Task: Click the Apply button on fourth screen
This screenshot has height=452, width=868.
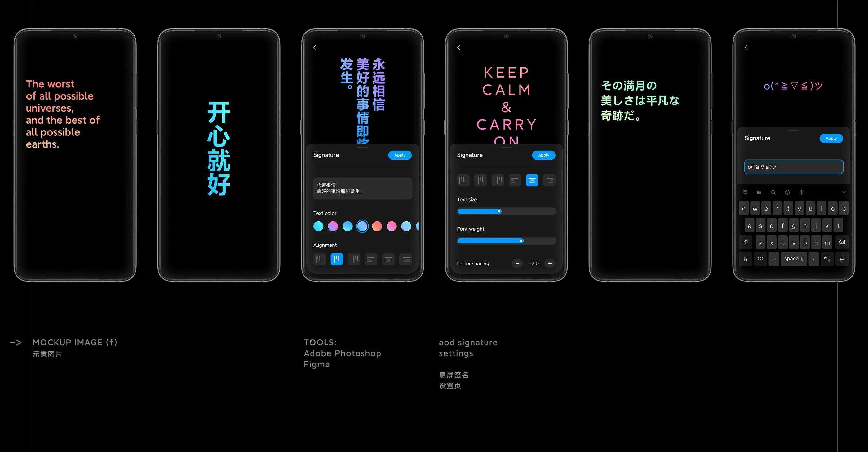Action: (x=543, y=154)
